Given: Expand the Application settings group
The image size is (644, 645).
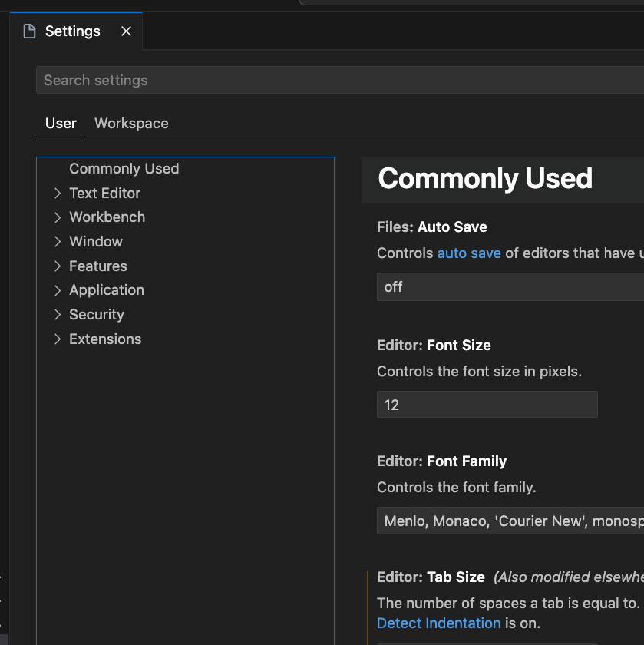Looking at the screenshot, I should 58,290.
